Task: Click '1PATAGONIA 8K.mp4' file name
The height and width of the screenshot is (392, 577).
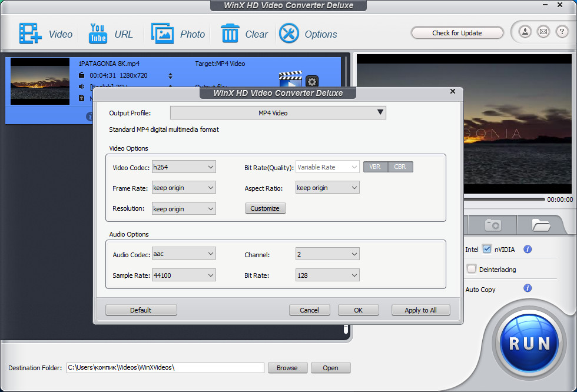Action: tap(110, 64)
